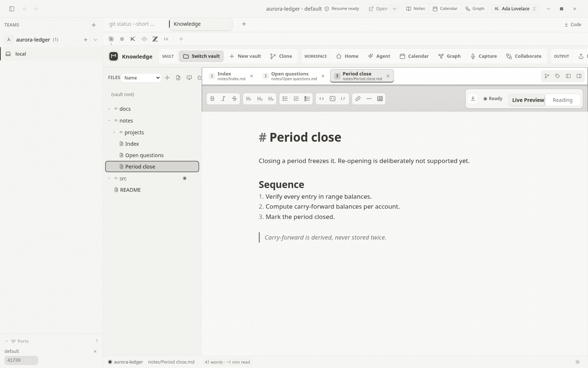Screen dimensions: 588x368
Task: Switch editor to Reading mode
Action: click(x=563, y=100)
